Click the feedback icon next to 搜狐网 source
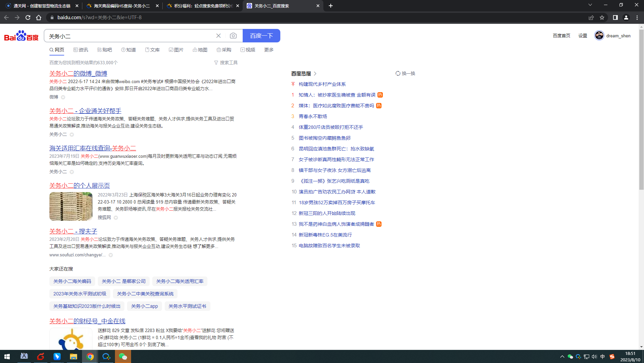644x363 pixels. pyautogui.click(x=116, y=218)
